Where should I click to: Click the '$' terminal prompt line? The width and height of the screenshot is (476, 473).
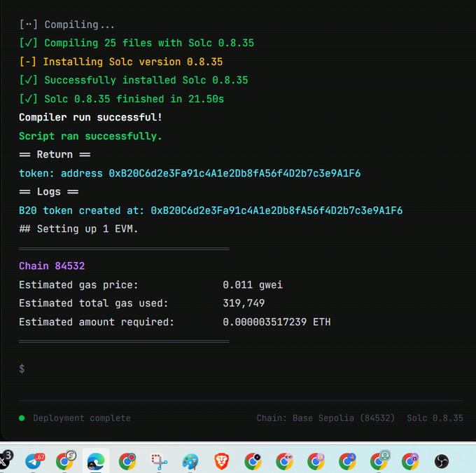click(x=22, y=369)
